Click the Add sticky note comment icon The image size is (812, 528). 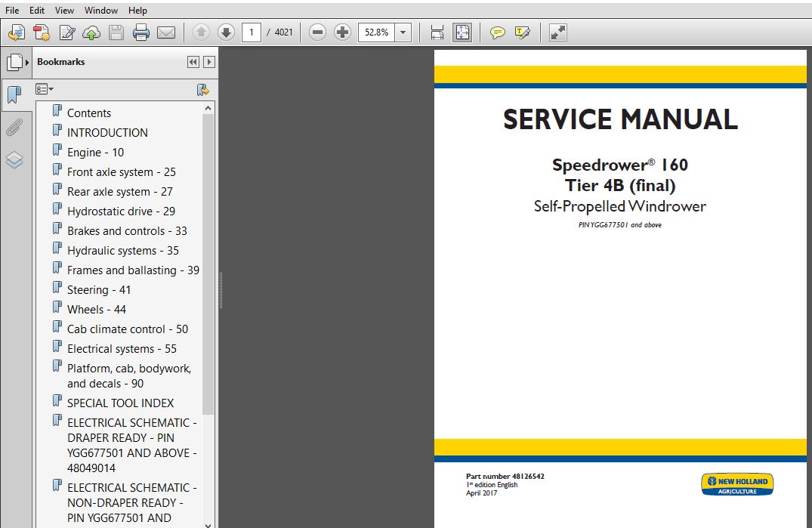[497, 32]
